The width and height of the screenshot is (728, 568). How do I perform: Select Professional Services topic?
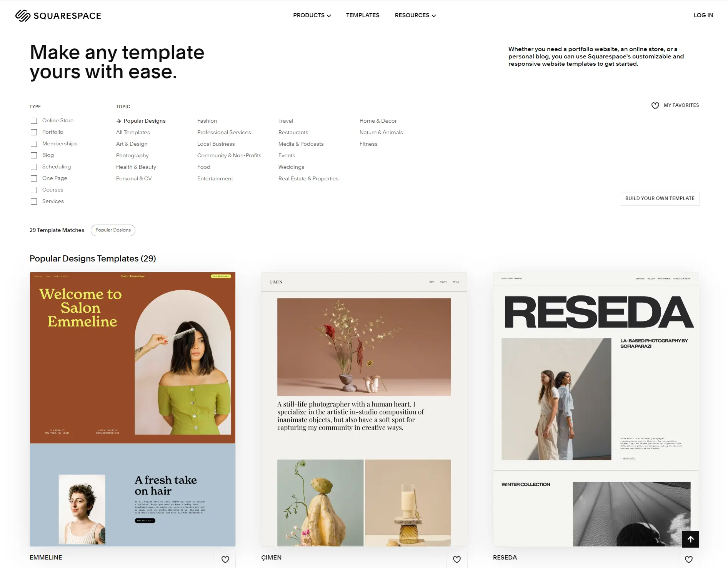224,132
